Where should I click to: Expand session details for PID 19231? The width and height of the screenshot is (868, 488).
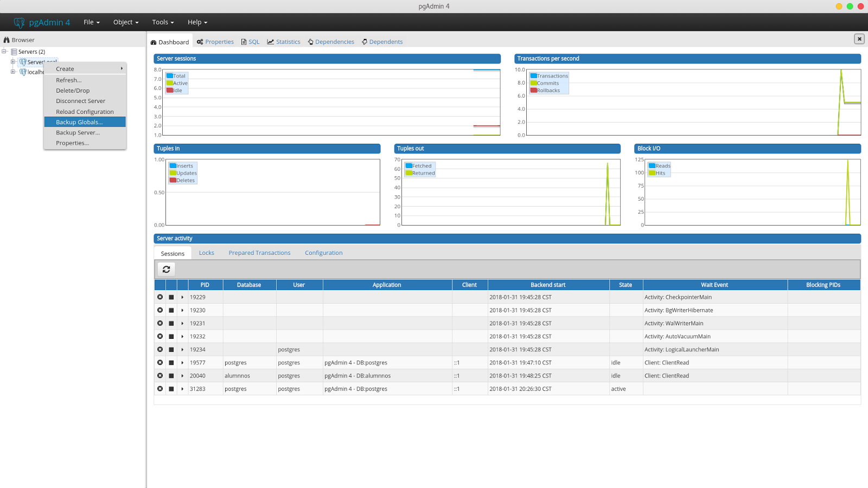tap(182, 324)
